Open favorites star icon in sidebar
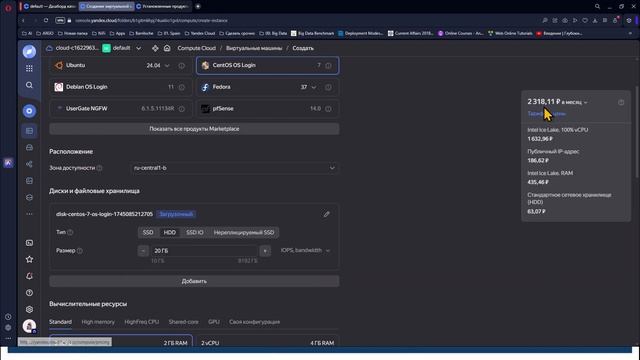This screenshot has width=640, height=360. click(x=29, y=259)
